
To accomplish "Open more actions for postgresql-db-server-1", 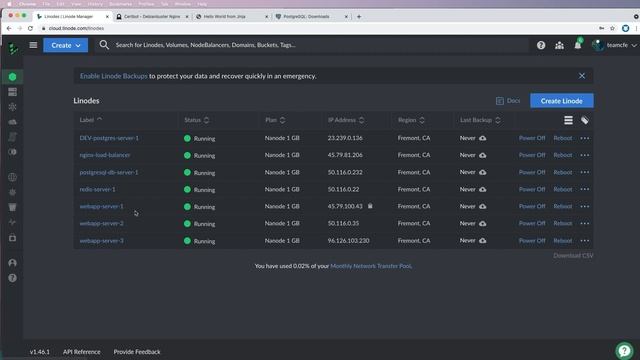I will tap(584, 172).
